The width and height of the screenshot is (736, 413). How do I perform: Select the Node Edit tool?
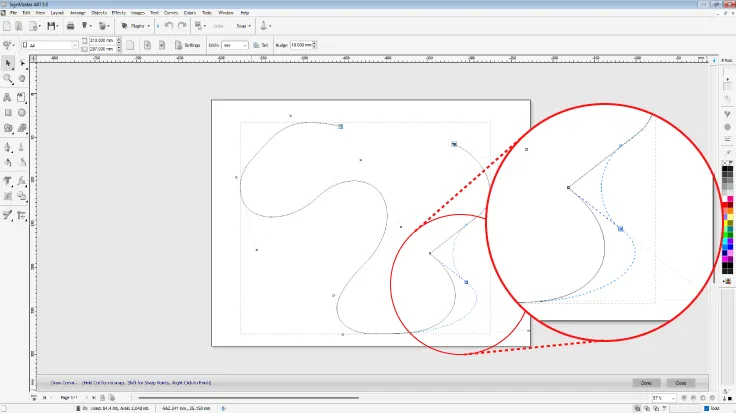click(x=22, y=63)
